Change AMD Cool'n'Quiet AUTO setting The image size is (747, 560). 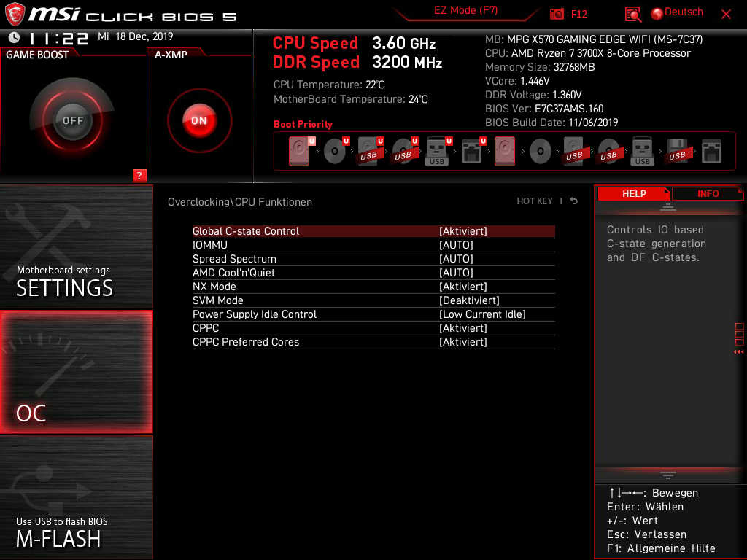456,273
